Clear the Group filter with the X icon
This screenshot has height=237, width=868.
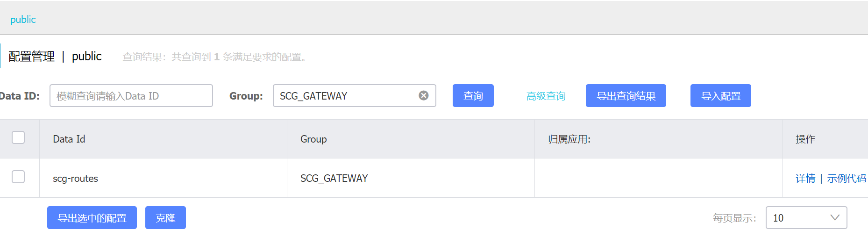click(423, 95)
